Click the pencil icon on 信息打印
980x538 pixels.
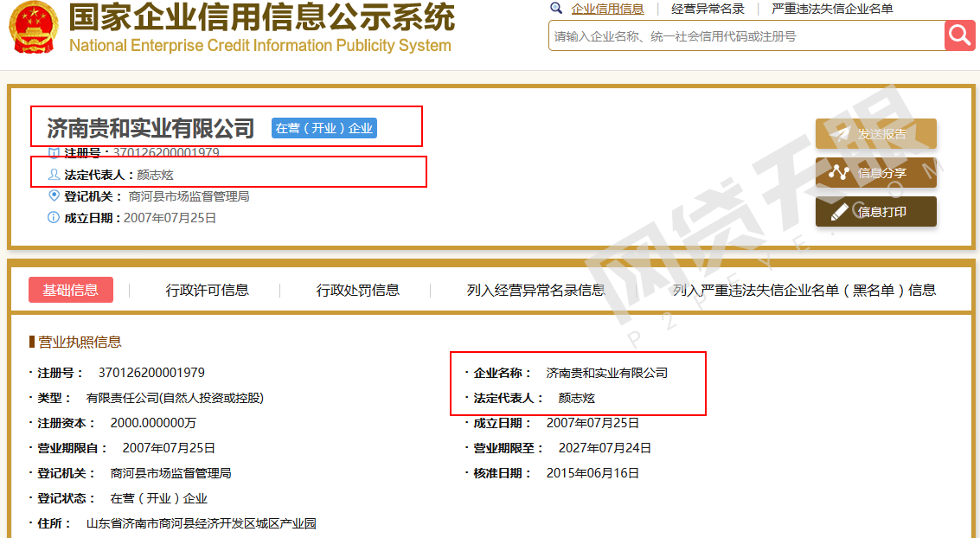click(839, 212)
